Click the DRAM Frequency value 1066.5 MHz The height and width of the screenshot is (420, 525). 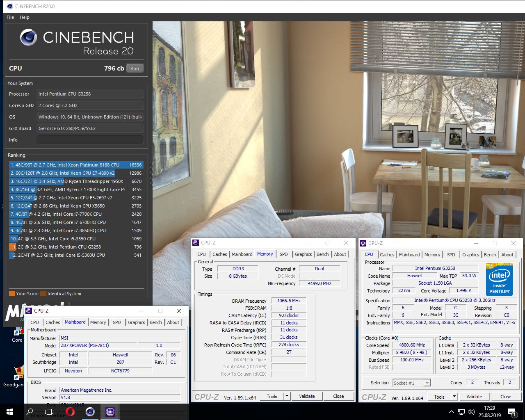point(289,301)
